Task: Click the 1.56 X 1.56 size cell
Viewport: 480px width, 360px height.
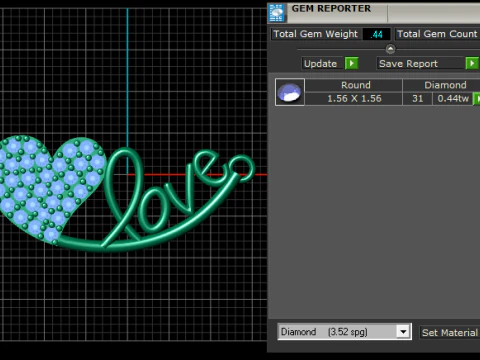Action: pos(354,99)
